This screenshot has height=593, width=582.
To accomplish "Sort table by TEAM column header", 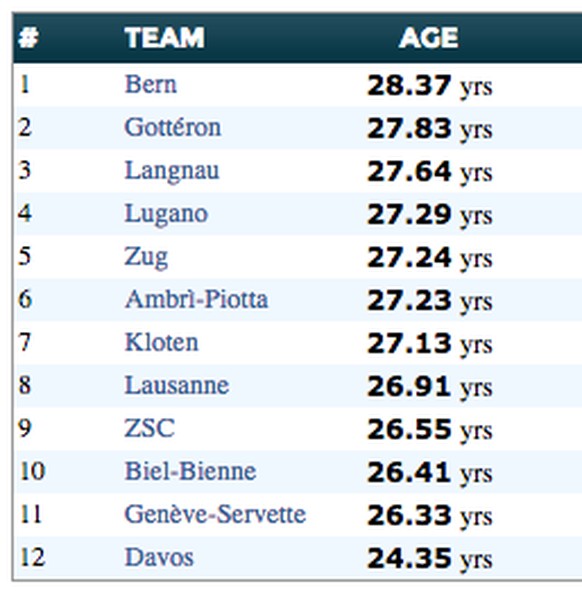I will point(165,37).
